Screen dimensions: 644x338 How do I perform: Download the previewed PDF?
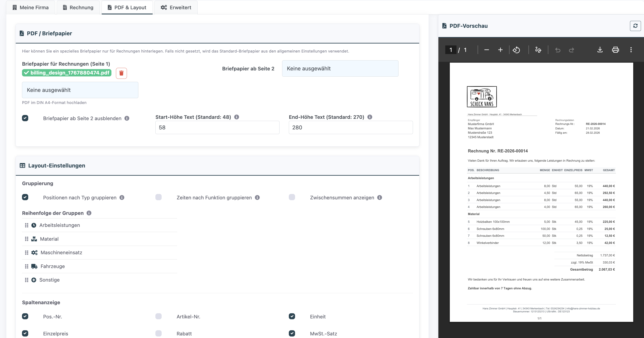click(600, 50)
